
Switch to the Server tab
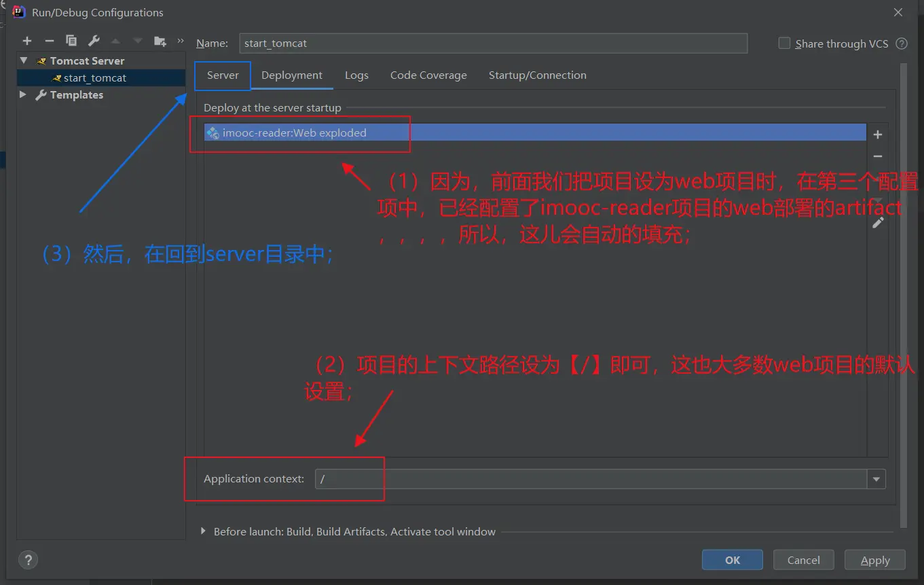pos(223,75)
